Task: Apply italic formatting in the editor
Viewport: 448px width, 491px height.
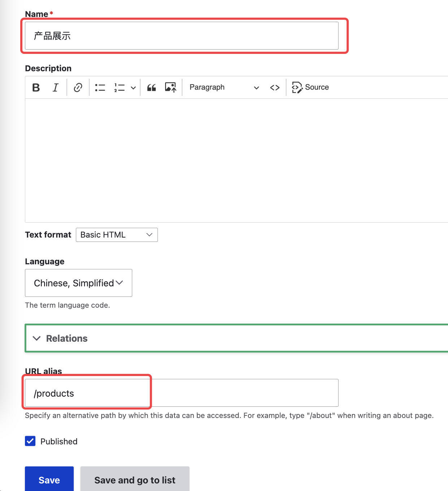Action: tap(55, 87)
